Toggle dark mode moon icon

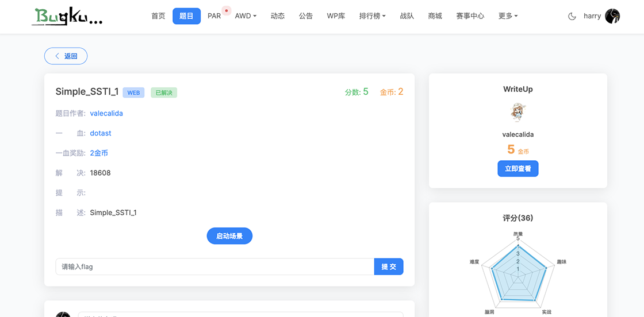click(x=572, y=17)
